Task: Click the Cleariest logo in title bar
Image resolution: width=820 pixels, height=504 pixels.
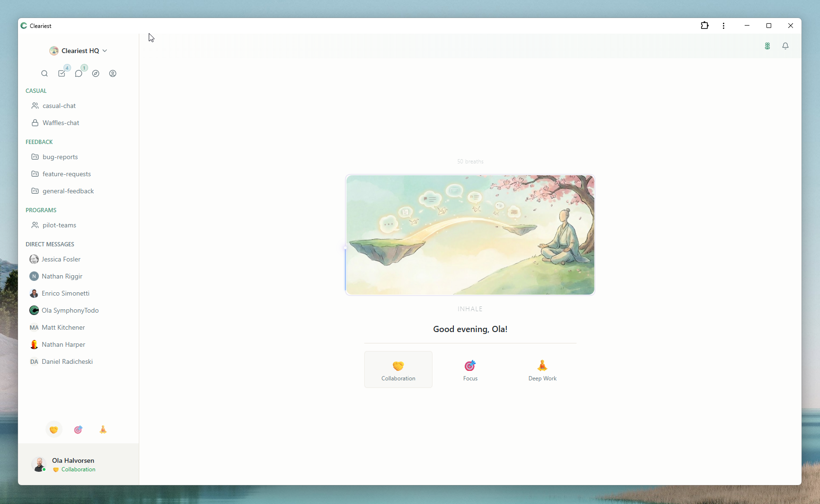Action: (24, 26)
